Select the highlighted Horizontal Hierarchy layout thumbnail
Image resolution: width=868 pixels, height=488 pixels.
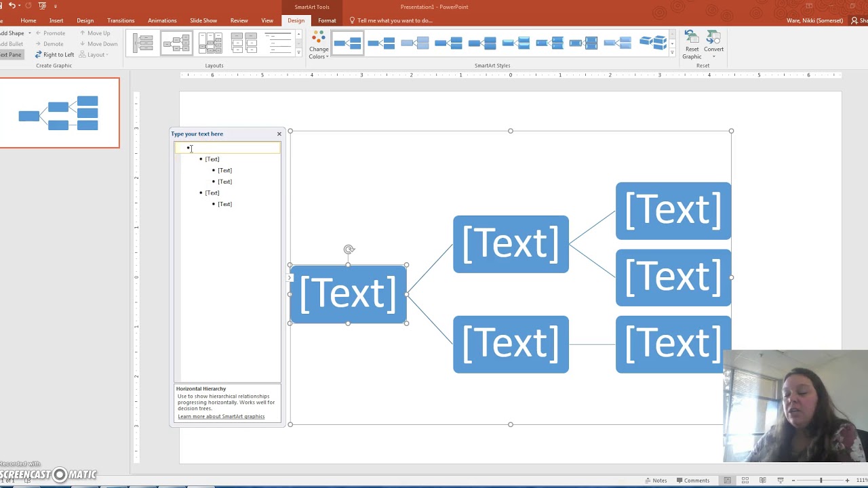pyautogui.click(x=176, y=44)
